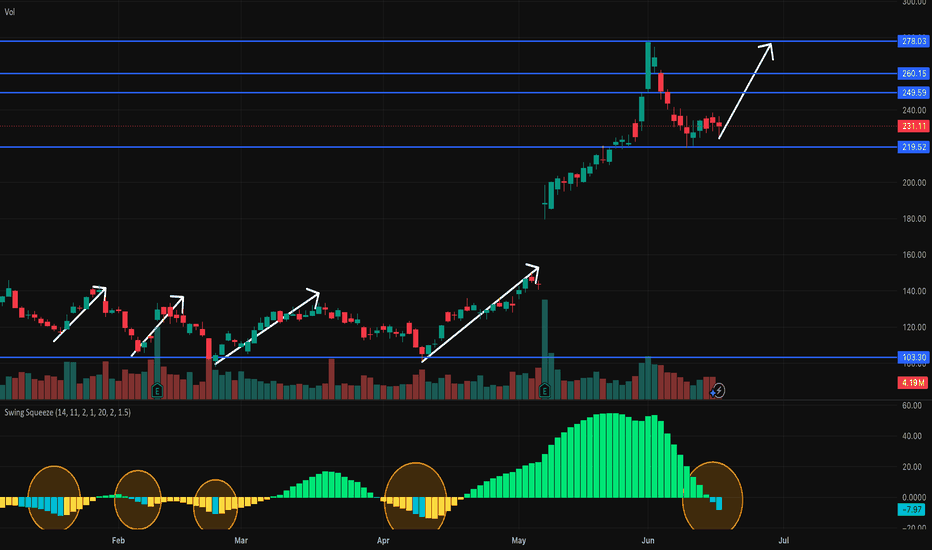Click the May label on the time axis
The image size is (932, 550).
click(519, 540)
